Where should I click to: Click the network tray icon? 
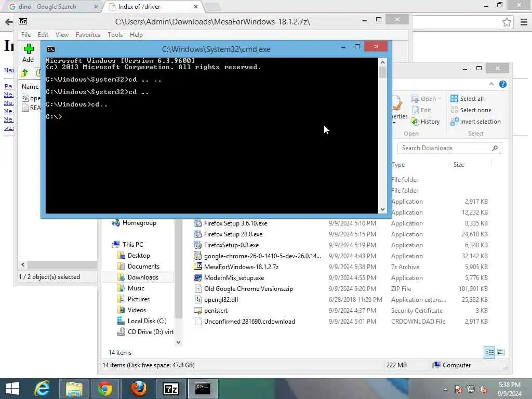click(x=471, y=389)
